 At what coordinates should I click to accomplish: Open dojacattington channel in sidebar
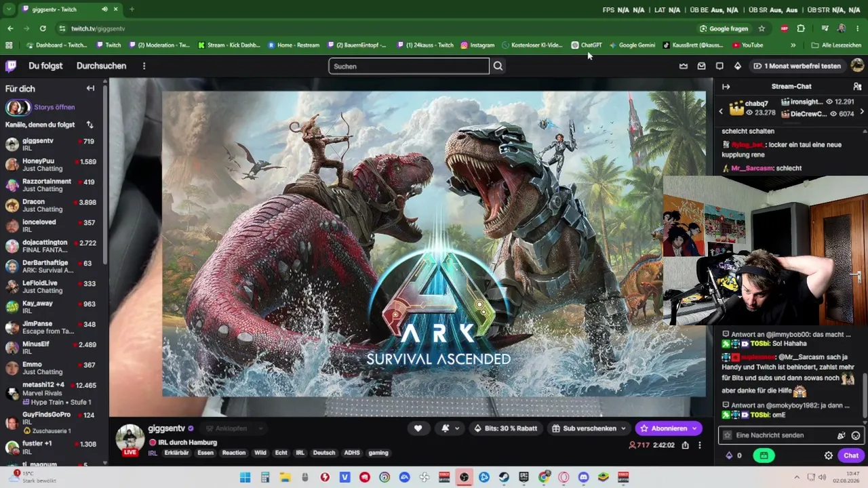coord(52,247)
